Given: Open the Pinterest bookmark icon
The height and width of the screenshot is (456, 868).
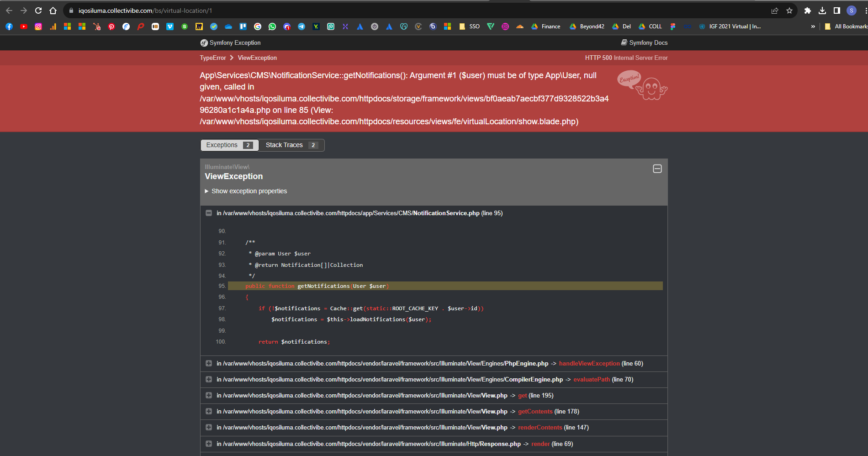Looking at the screenshot, I should pos(111,27).
